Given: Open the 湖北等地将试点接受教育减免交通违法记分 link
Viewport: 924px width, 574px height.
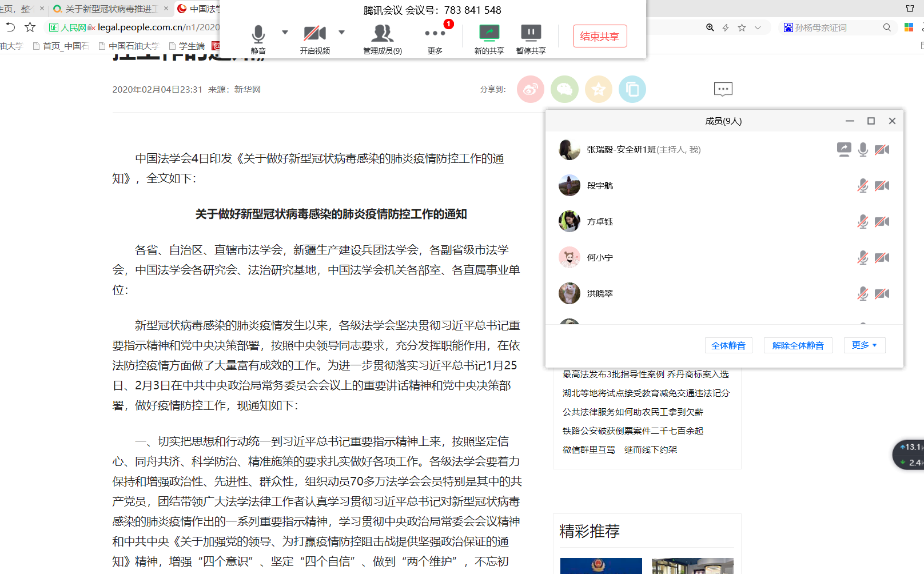Looking at the screenshot, I should [646, 393].
